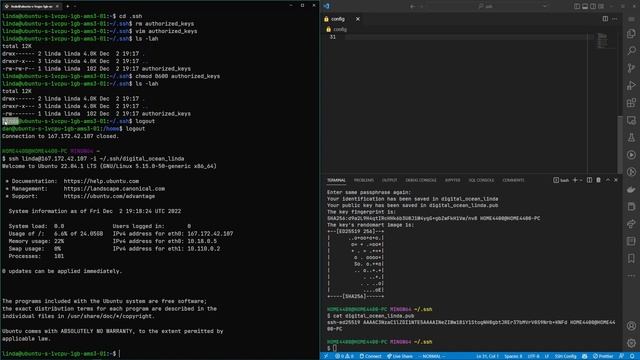The image size is (640, 360).
Task: Select the bash terminal entry
Action: click(561, 180)
